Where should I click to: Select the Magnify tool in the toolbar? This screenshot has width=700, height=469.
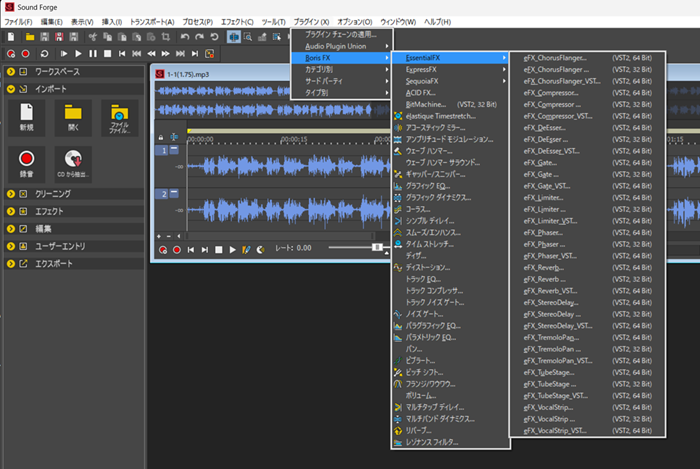click(248, 37)
